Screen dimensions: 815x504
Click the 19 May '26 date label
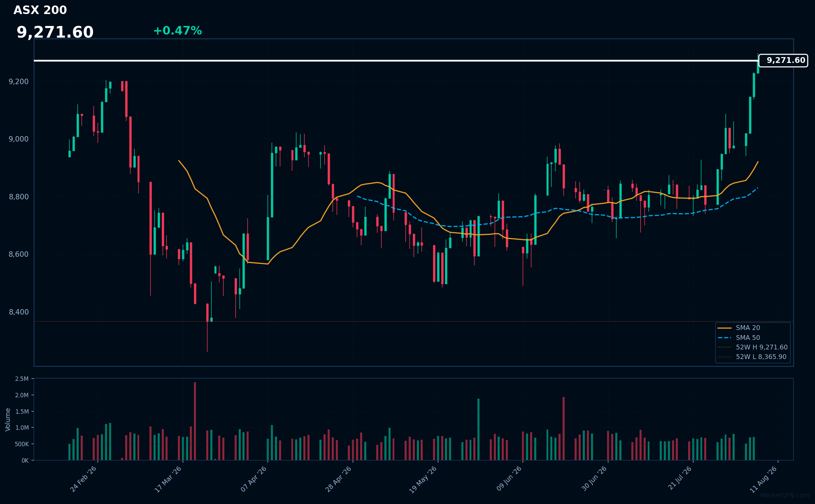click(423, 479)
